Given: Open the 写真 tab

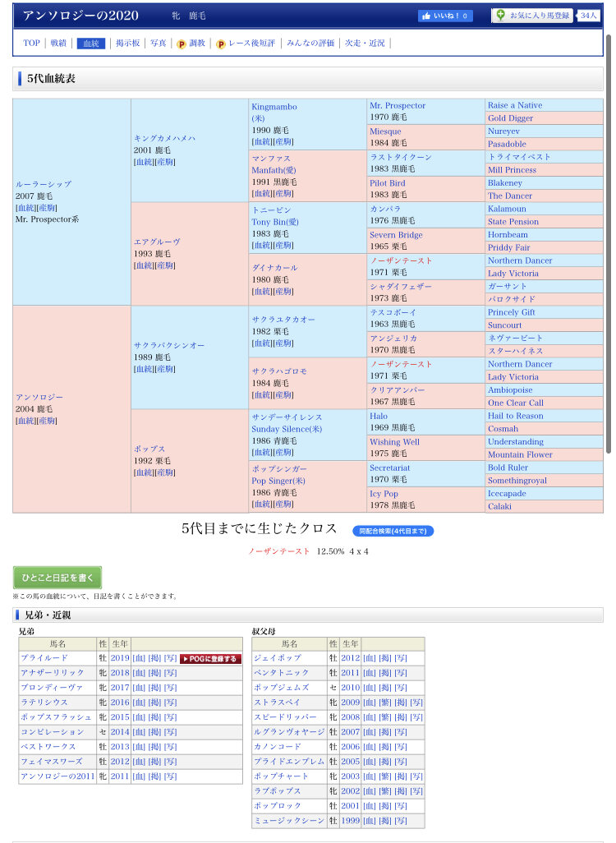Looking at the screenshot, I should point(158,43).
